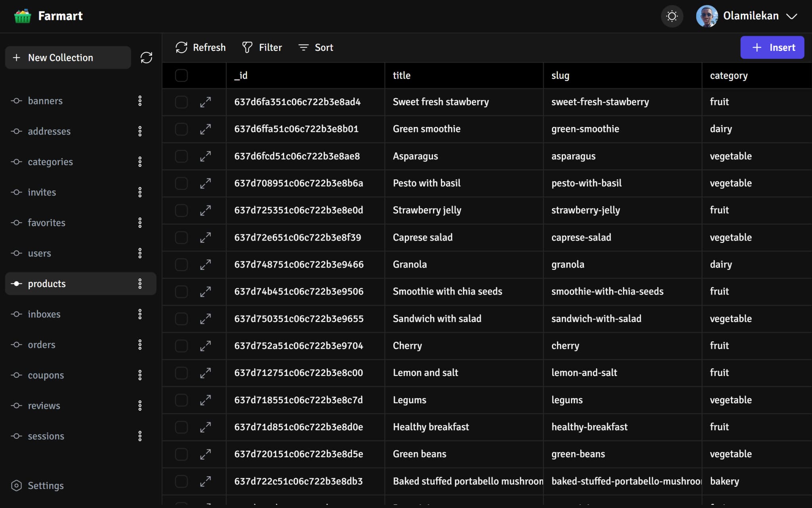Open sessions three-dot options menu
812x508 pixels.
click(140, 436)
